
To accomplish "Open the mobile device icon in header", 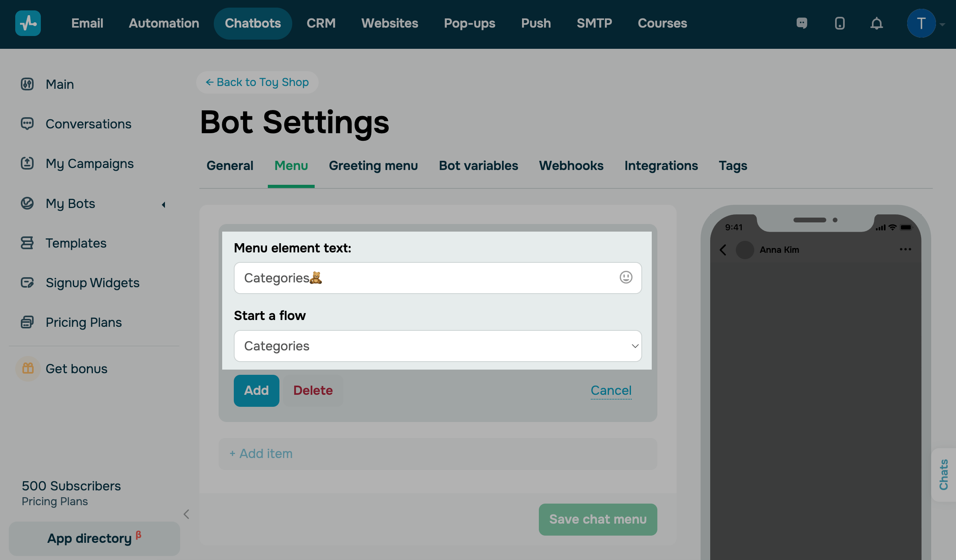I will point(840,24).
